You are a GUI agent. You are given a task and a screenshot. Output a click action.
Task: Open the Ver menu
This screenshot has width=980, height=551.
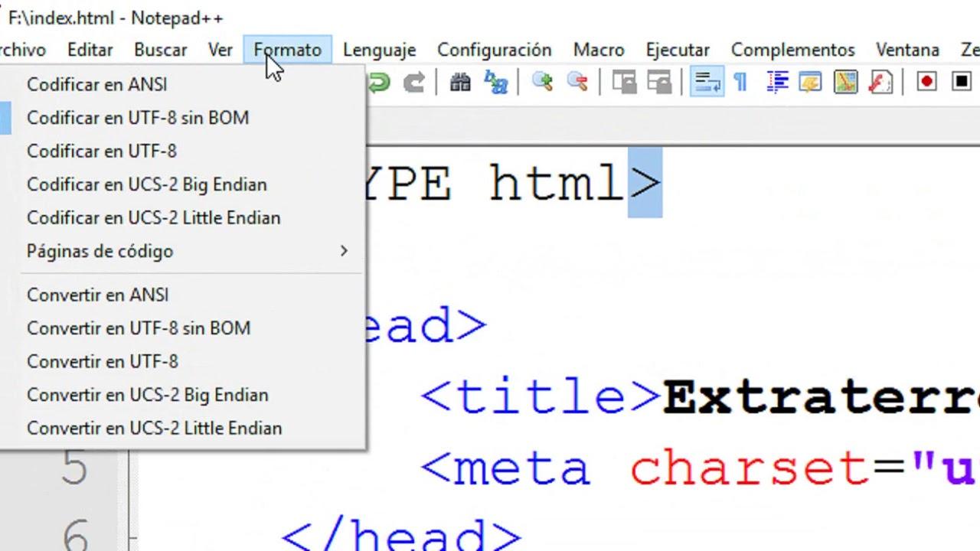tap(220, 50)
